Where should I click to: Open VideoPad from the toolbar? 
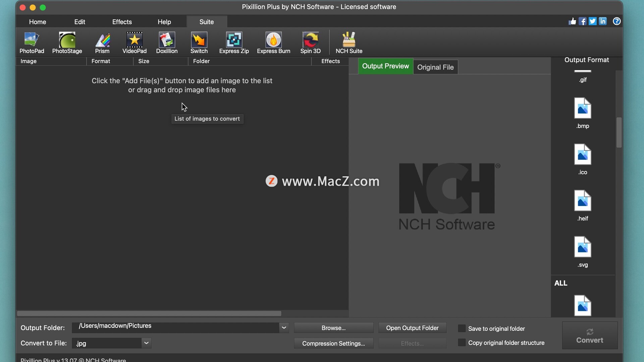135,43
